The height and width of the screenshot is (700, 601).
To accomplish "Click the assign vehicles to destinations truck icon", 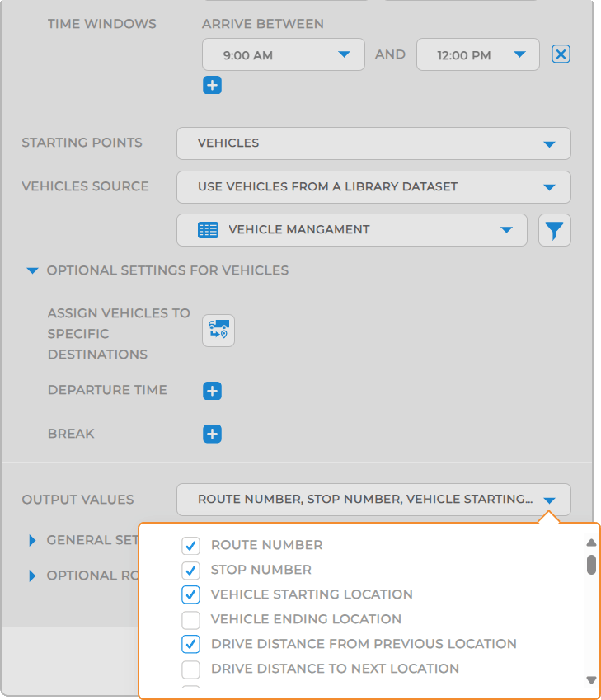I will tap(218, 331).
